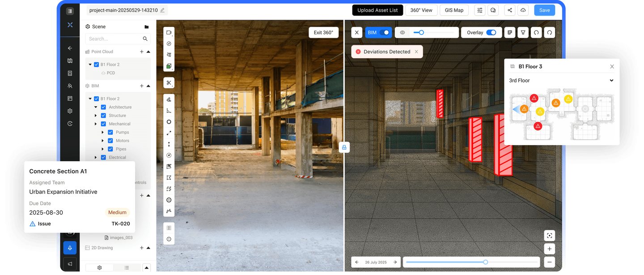Go back using the left arrow sidebar icon
The image size is (644, 275).
pyautogui.click(x=70, y=48)
